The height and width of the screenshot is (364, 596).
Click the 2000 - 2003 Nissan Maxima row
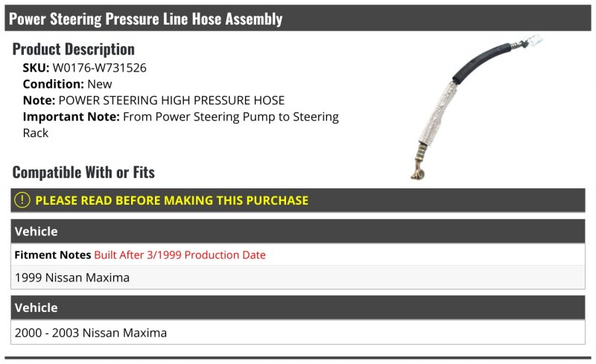(x=297, y=333)
